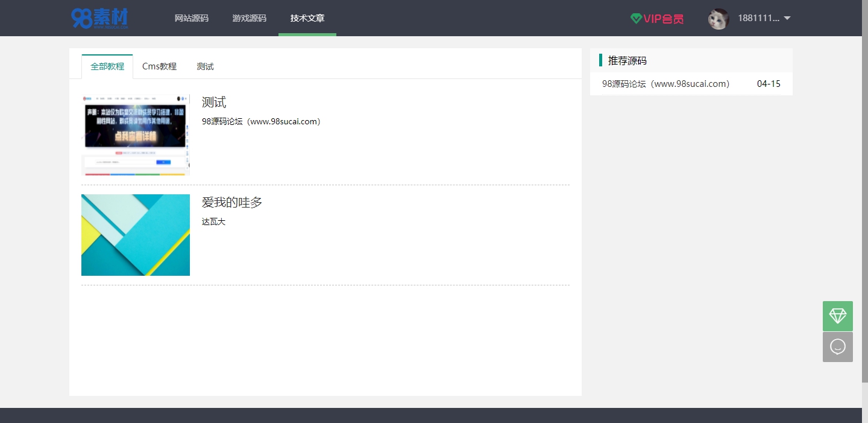The width and height of the screenshot is (868, 423).
Task: Open the 网站源码 navigation menu
Action: click(x=192, y=18)
